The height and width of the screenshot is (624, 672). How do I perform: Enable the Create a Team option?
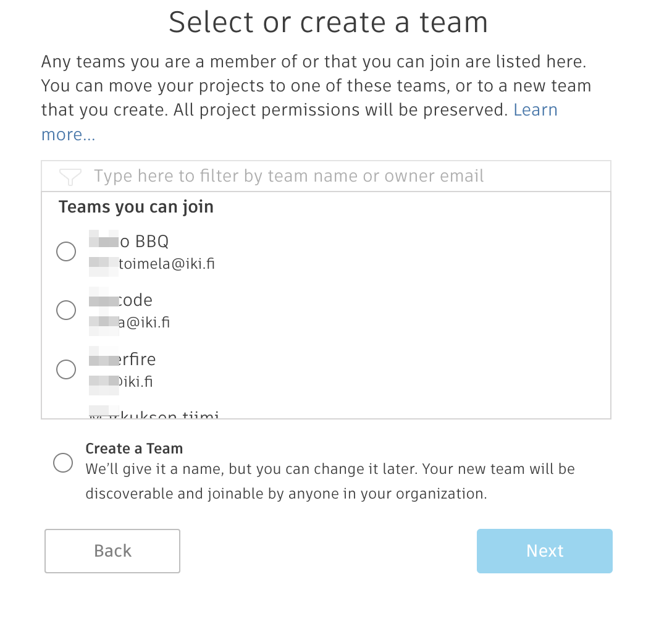pos(62,463)
